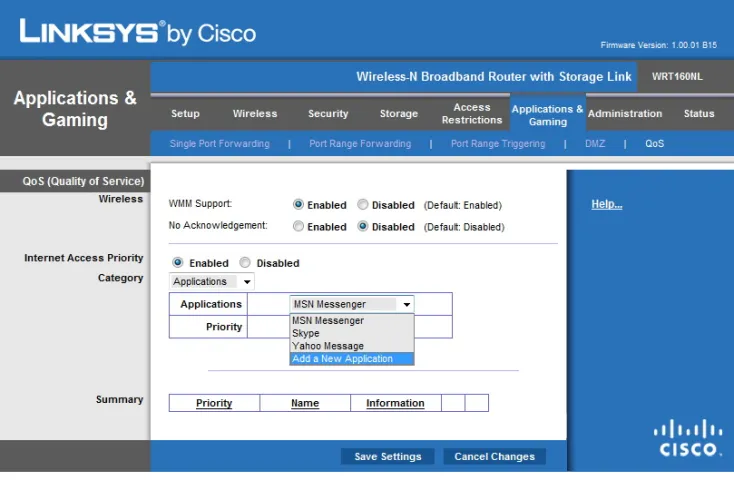Viewport: 734px width, 500px height.
Task: Open the Category dropdown
Action: [212, 282]
